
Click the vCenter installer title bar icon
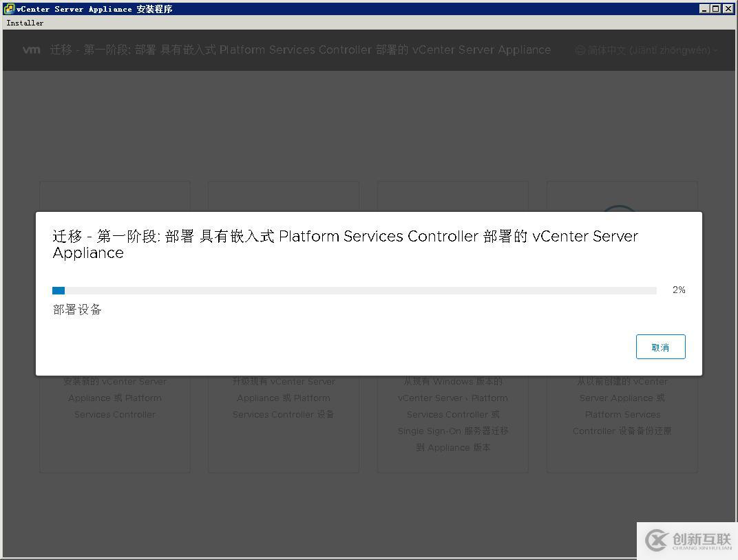[8, 8]
